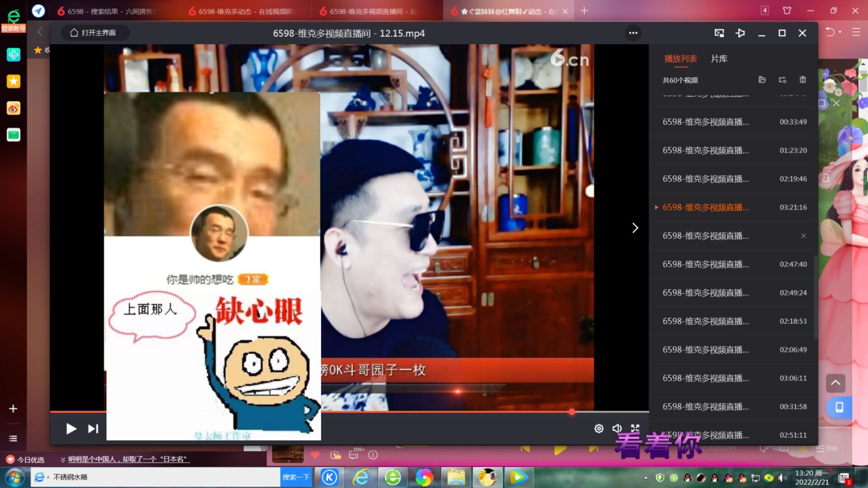Open green video player taskbar icon
The width and height of the screenshot is (868, 488).
[x=519, y=477]
